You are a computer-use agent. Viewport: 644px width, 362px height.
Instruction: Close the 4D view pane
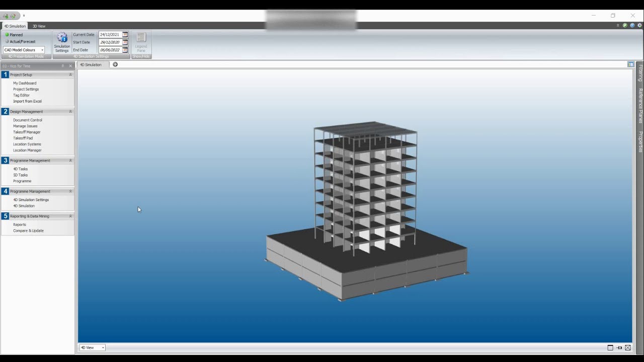(628, 347)
